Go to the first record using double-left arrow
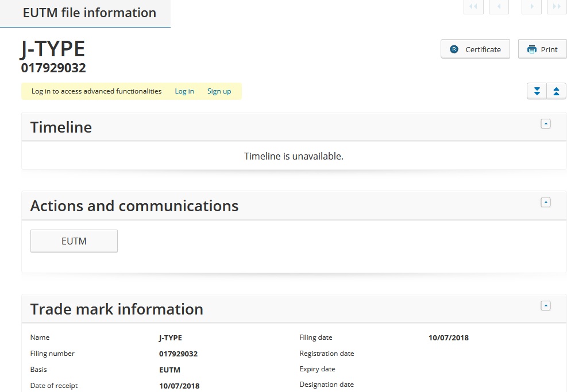This screenshot has height=392, width=567. coord(473,6)
